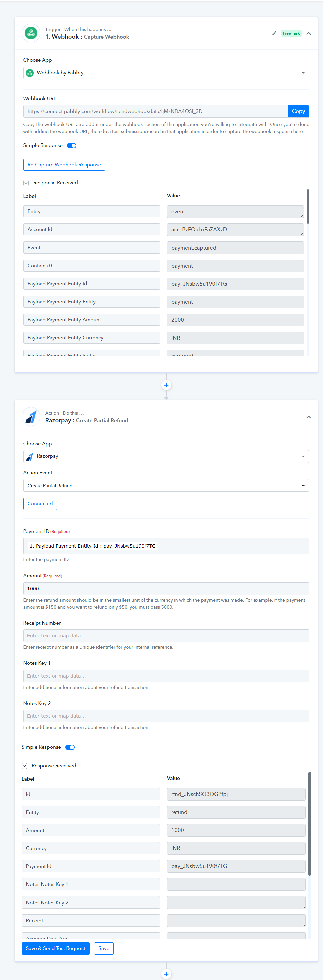Viewport: 323px width, 980px height.
Task: Click the Notes Key 1 input field
Action: (166, 676)
